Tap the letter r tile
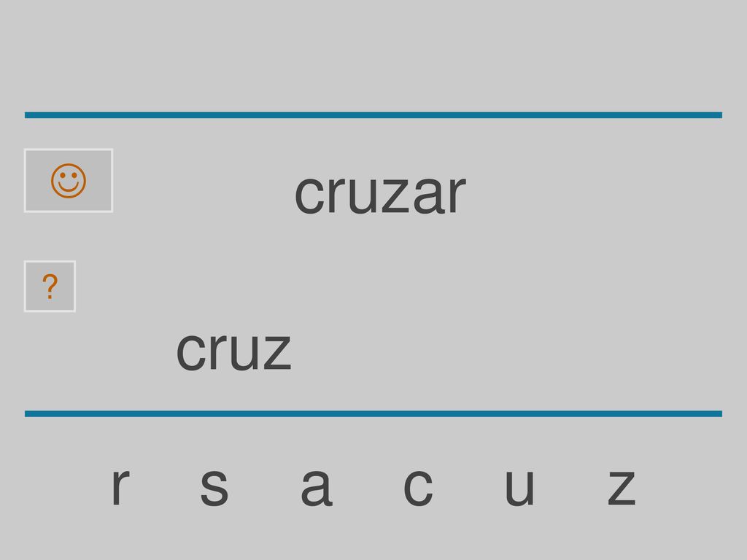This screenshot has width=747, height=560. pyautogui.click(x=120, y=486)
